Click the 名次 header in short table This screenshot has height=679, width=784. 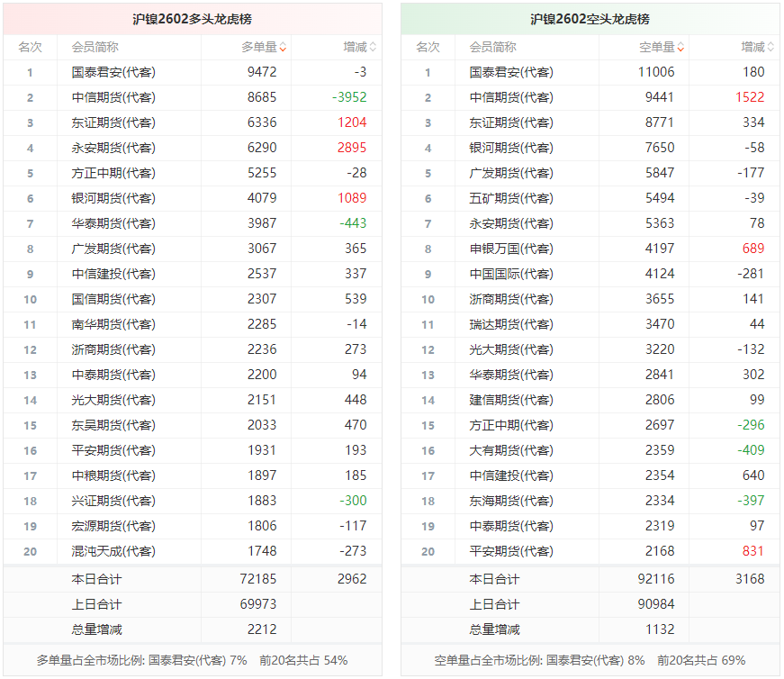428,47
